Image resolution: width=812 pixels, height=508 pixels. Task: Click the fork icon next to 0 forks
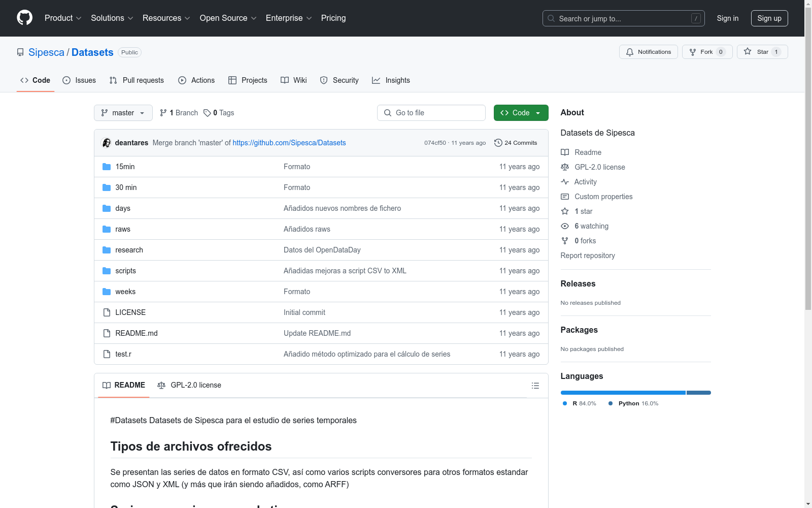click(x=565, y=241)
